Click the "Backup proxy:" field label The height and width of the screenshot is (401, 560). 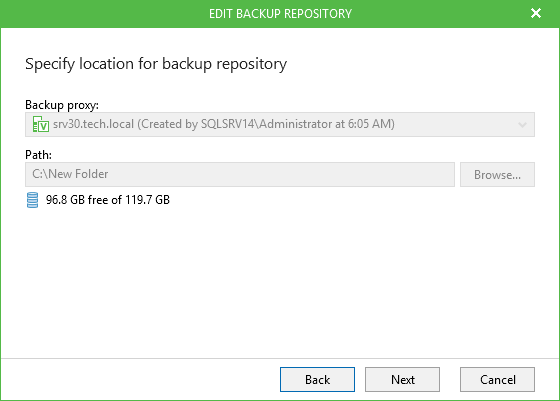(62, 105)
